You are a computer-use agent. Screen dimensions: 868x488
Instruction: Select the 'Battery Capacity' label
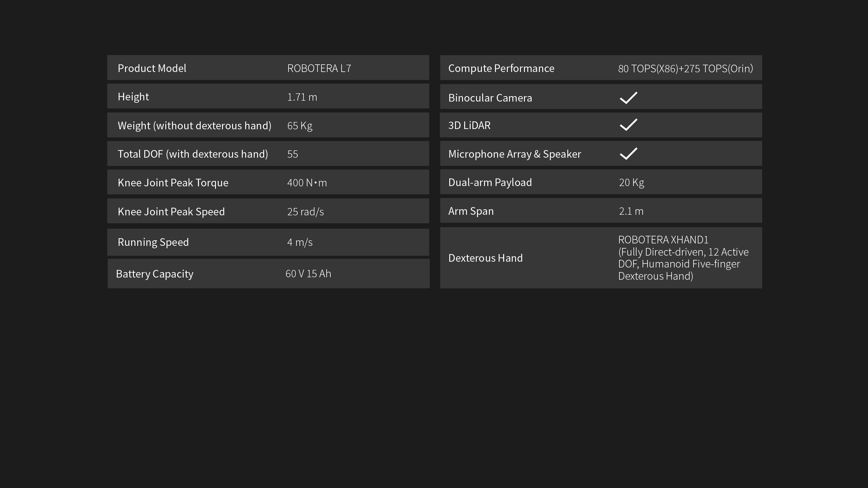pyautogui.click(x=155, y=274)
